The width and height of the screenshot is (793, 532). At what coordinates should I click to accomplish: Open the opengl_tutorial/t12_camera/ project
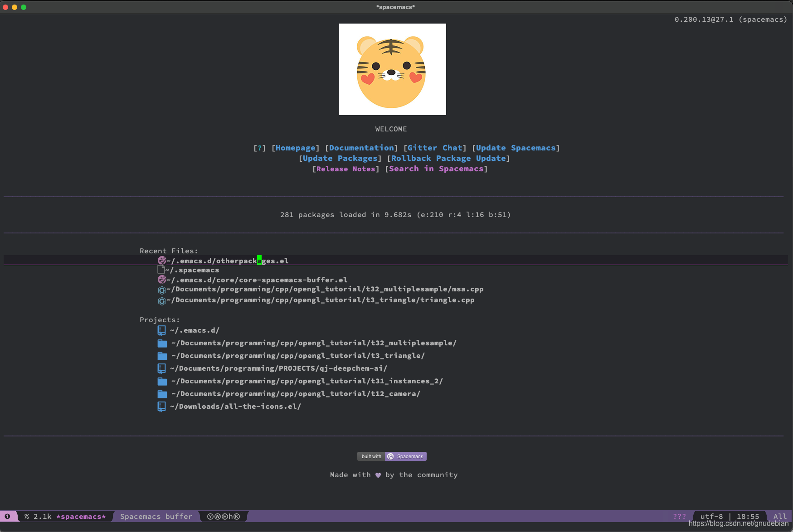pos(296,394)
